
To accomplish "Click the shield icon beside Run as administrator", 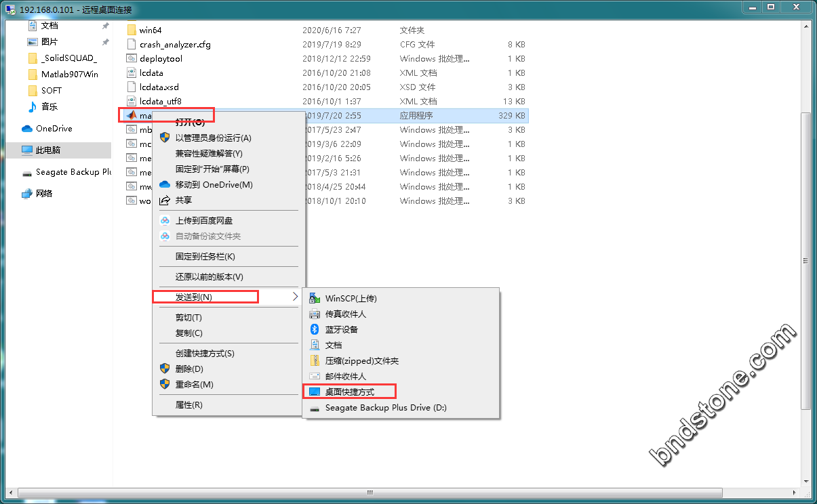I will pos(164,138).
